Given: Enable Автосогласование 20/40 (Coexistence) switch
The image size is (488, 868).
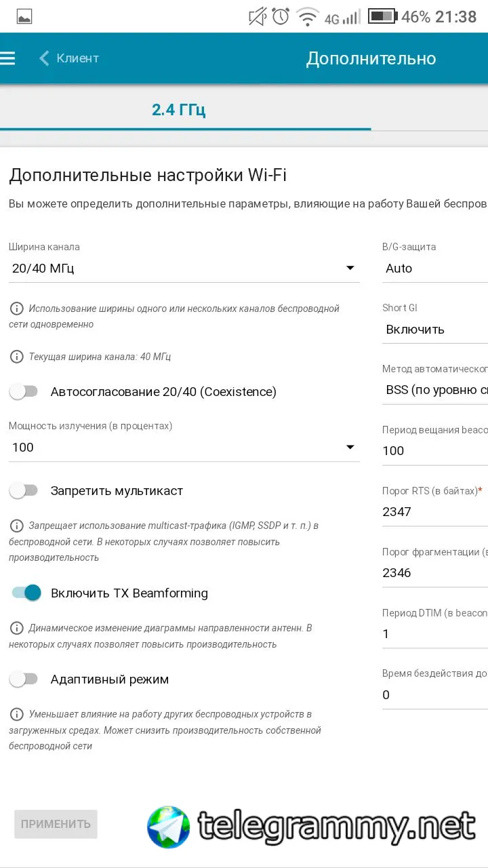Looking at the screenshot, I should [24, 392].
